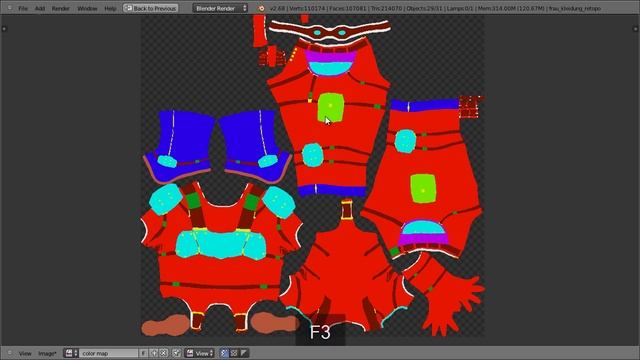Select the alpha draw channel icon

pos(244,353)
